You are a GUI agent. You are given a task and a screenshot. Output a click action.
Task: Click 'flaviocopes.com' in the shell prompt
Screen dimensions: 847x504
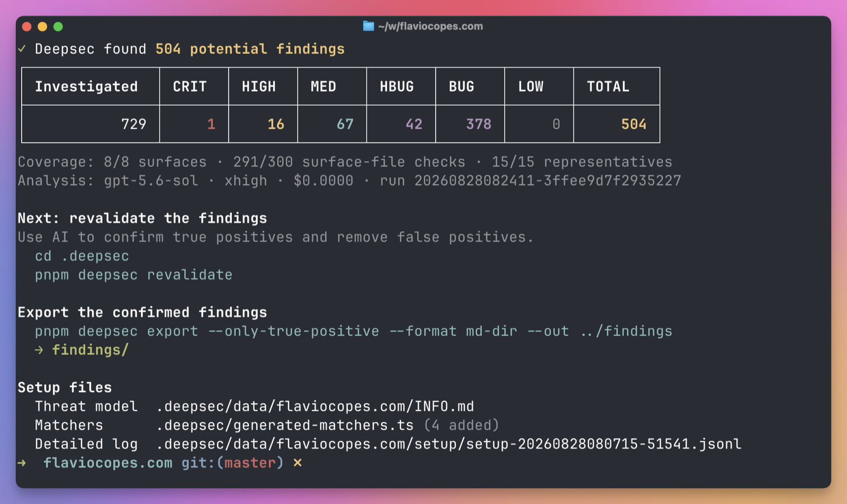108,463
